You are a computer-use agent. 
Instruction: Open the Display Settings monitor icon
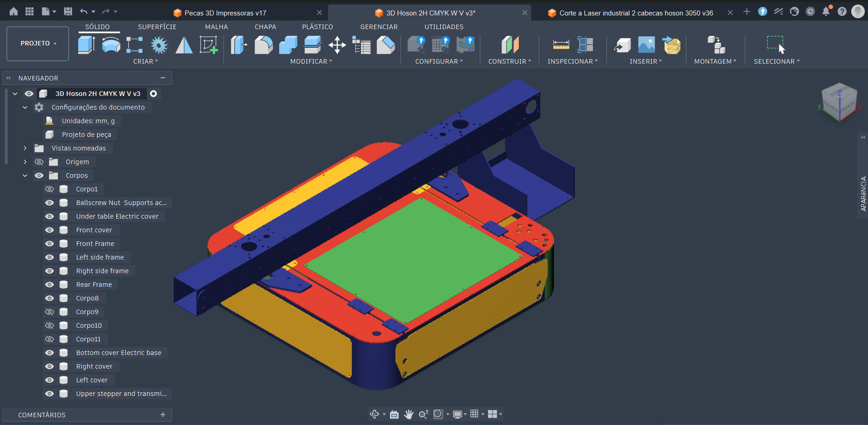457,414
